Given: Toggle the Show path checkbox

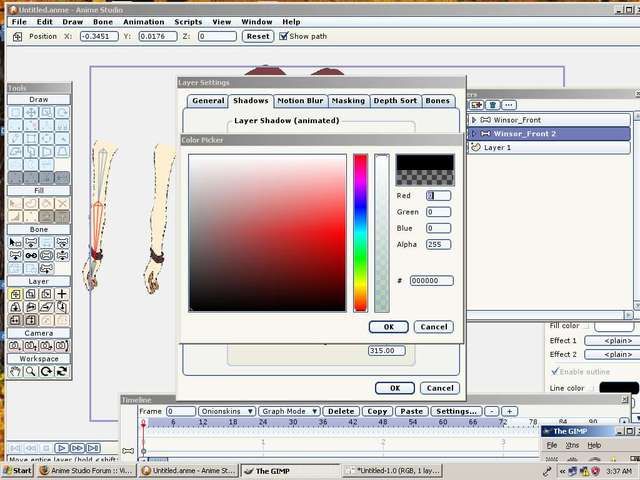Looking at the screenshot, I should click(x=284, y=36).
